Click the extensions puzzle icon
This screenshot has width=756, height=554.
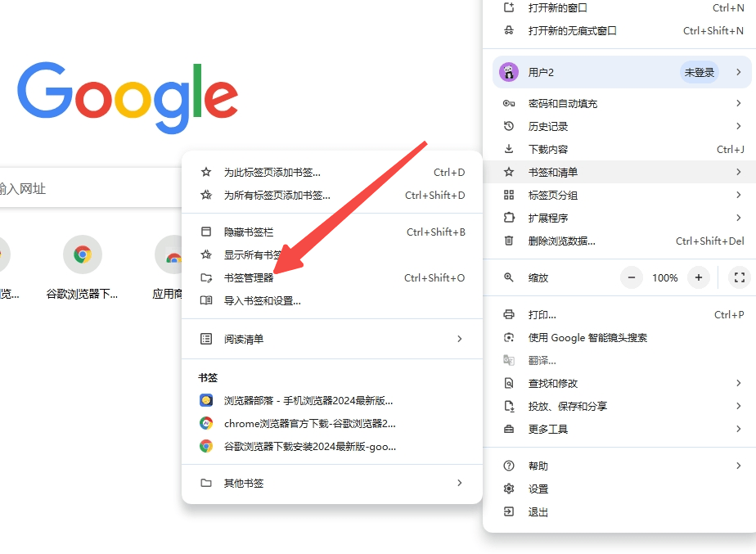[509, 218]
